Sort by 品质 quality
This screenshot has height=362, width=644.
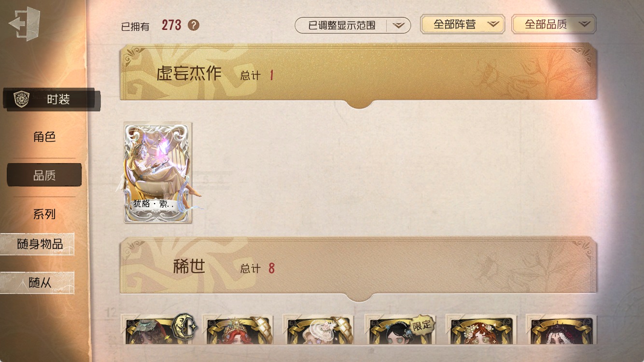44,175
